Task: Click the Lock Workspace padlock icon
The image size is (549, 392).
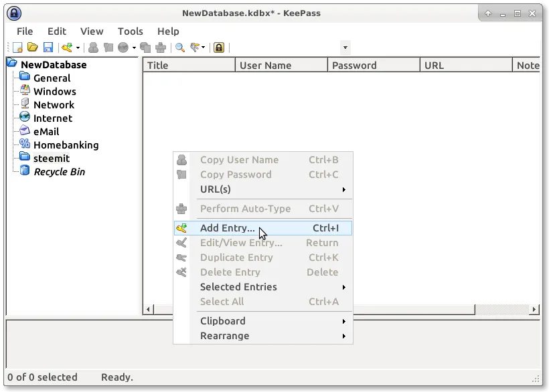Action: [x=219, y=47]
